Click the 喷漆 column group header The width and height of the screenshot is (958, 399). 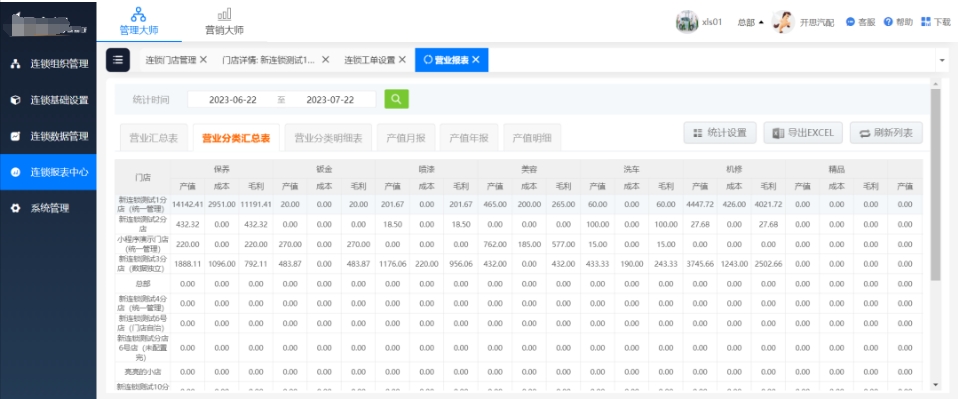click(426, 169)
